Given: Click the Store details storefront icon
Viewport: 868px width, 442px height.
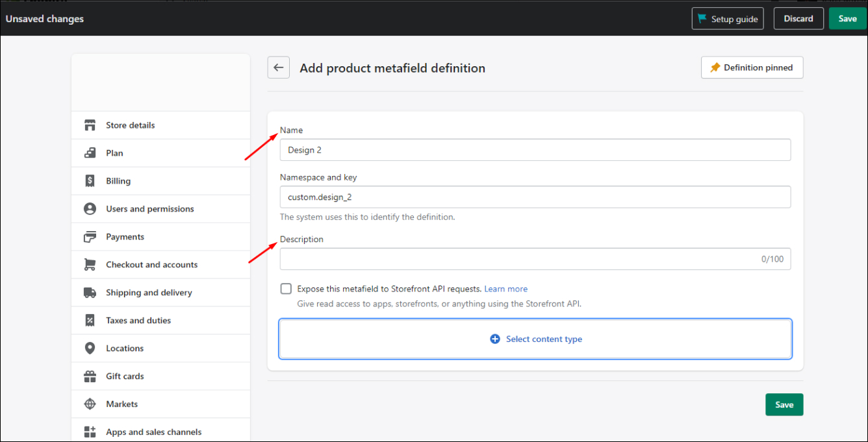Looking at the screenshot, I should (x=90, y=125).
